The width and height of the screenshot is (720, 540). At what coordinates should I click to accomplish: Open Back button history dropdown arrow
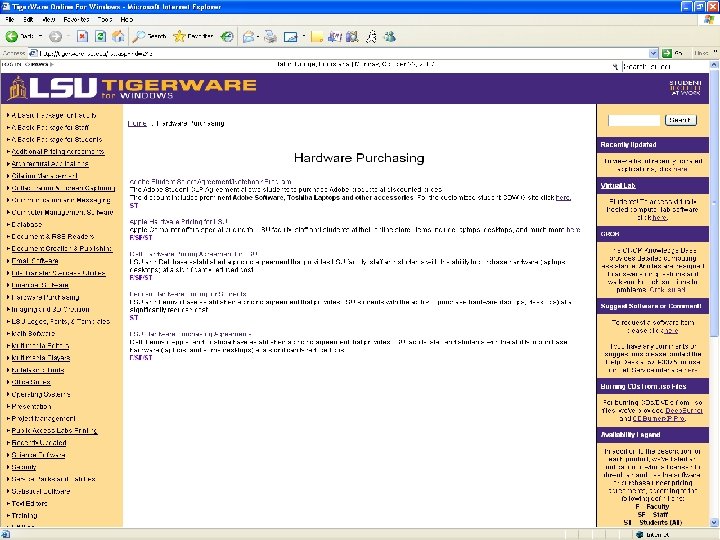point(40,36)
